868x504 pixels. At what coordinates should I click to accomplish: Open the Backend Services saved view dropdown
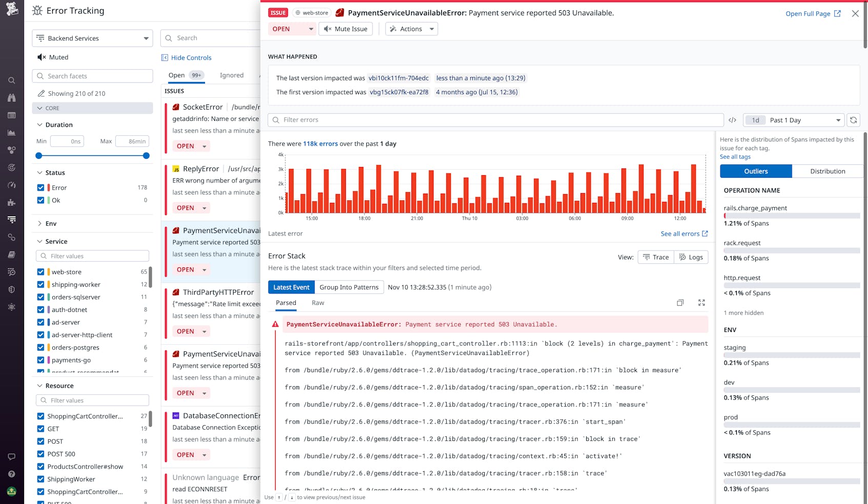[92, 38]
